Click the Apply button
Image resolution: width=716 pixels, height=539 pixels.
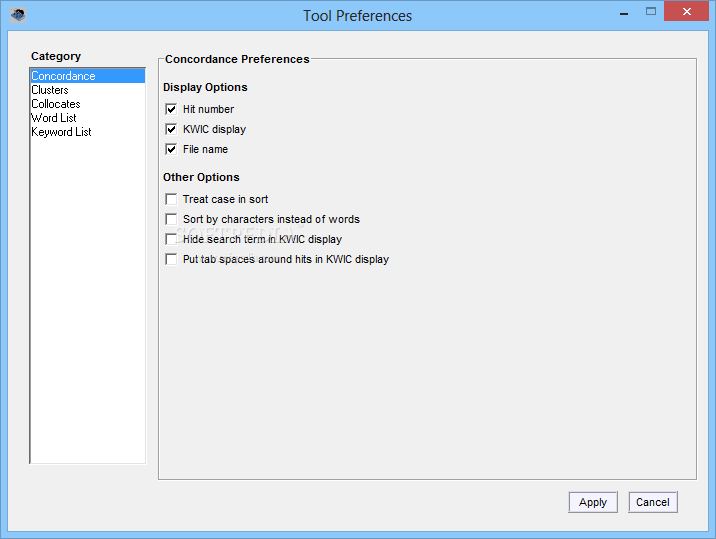(x=593, y=502)
